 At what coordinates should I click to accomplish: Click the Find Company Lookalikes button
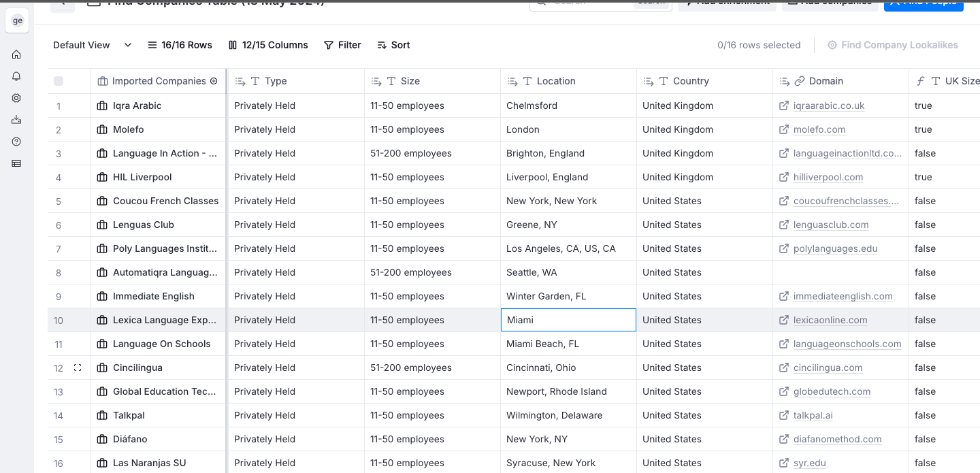(x=892, y=45)
